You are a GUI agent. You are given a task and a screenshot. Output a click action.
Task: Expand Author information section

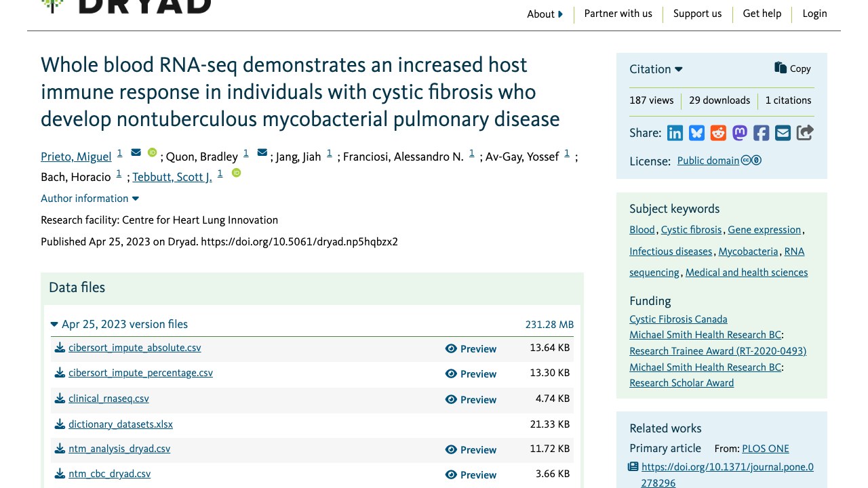click(90, 199)
